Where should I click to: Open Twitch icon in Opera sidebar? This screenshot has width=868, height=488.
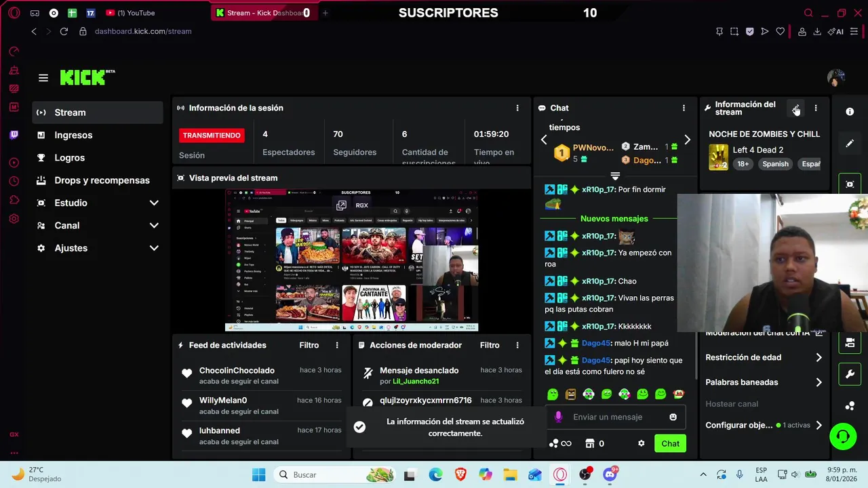click(x=14, y=135)
